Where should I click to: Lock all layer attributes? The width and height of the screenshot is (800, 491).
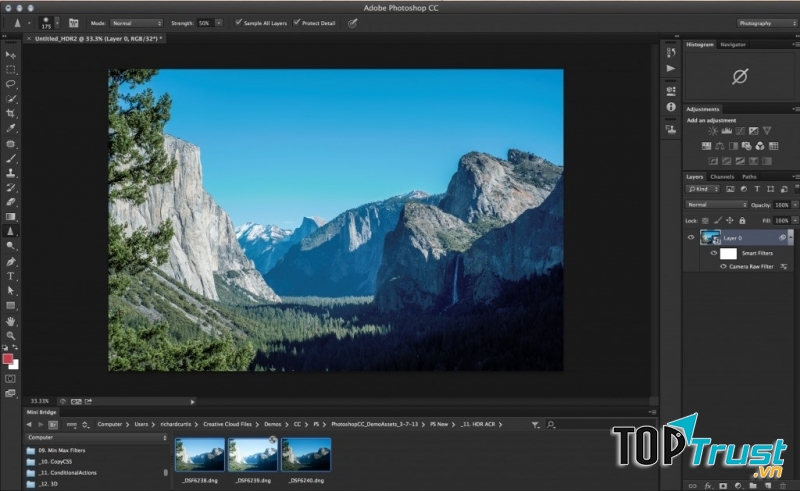(742, 220)
